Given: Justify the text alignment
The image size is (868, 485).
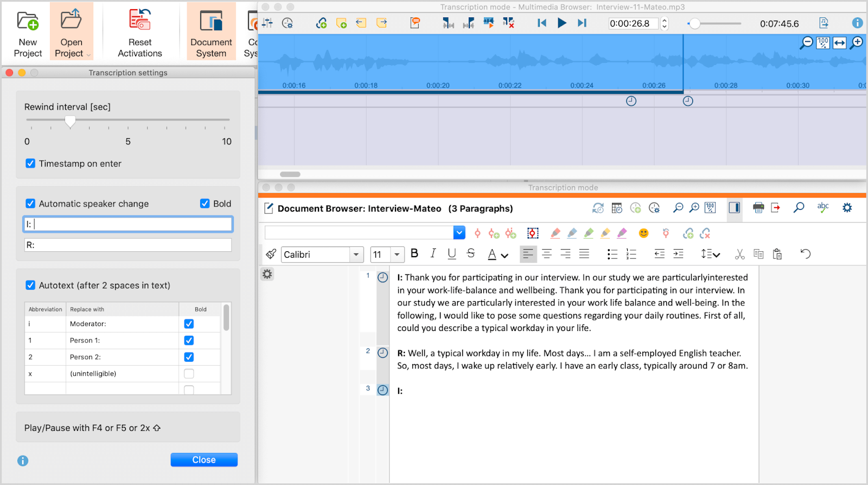Looking at the screenshot, I should [584, 254].
